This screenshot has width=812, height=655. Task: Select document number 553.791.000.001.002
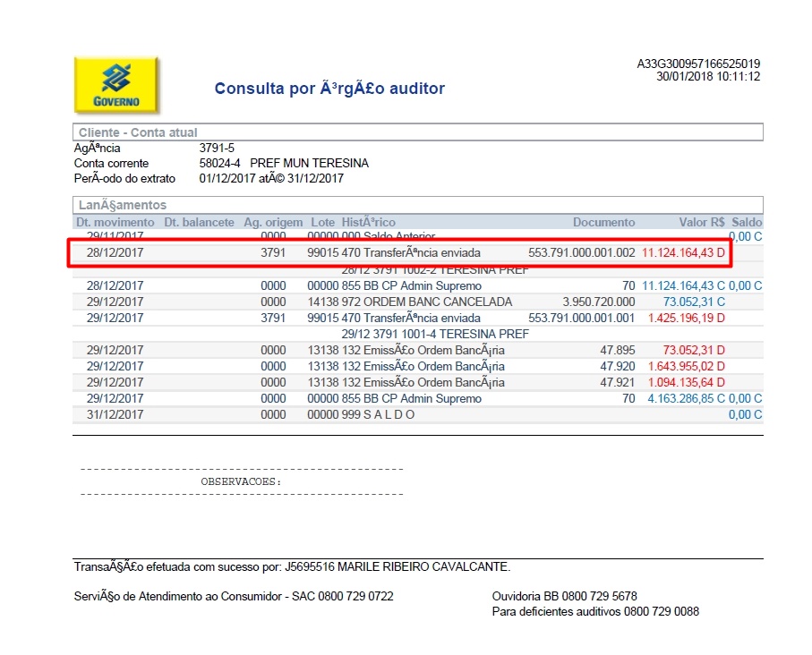pyautogui.click(x=581, y=252)
